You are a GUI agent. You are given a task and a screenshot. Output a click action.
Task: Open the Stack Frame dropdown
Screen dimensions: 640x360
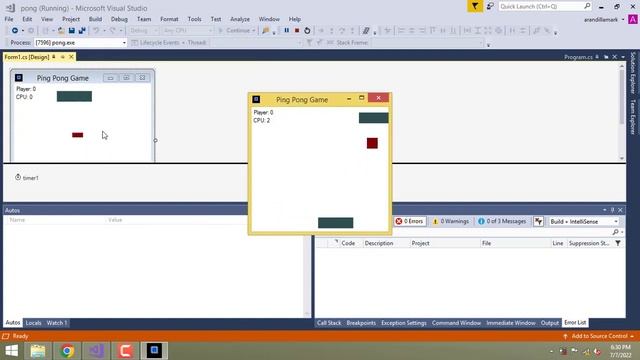tap(481, 42)
